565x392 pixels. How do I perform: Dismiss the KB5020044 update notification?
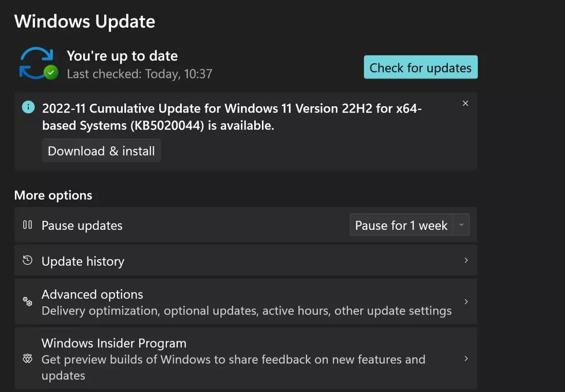click(465, 103)
